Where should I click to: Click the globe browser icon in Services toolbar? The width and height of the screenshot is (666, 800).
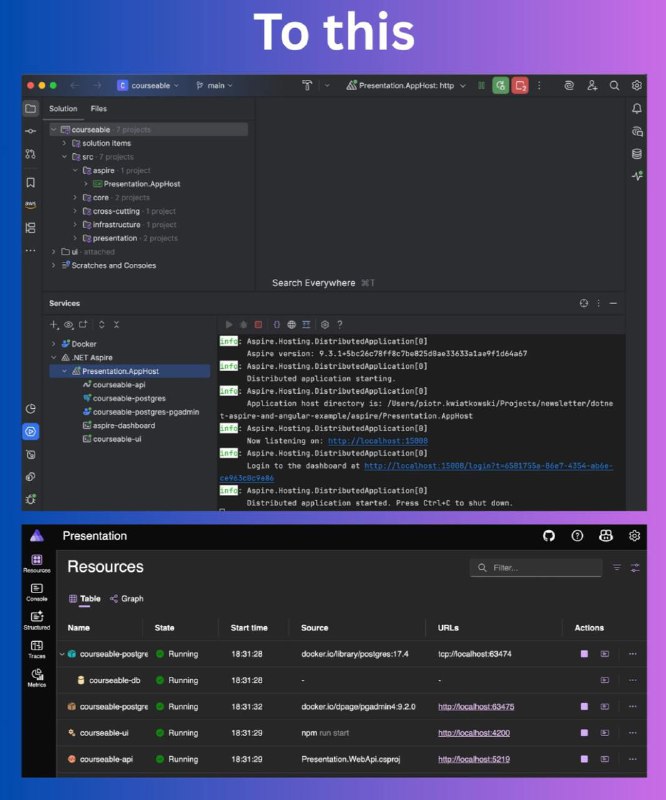tap(291, 324)
